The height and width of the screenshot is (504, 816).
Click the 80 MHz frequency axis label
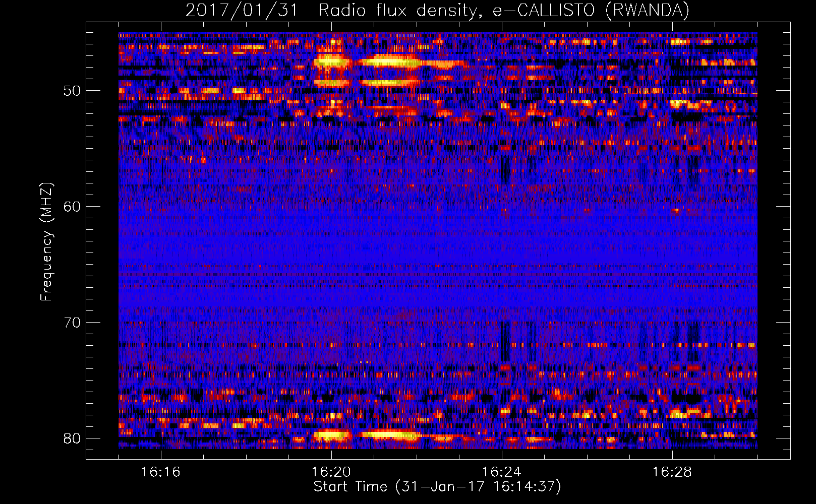tap(72, 438)
